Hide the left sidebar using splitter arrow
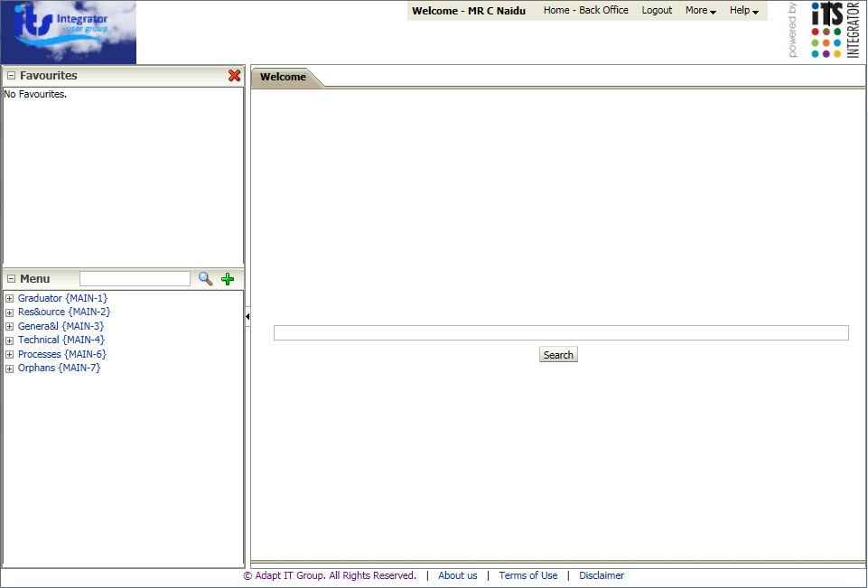The image size is (868, 588). (x=247, y=316)
